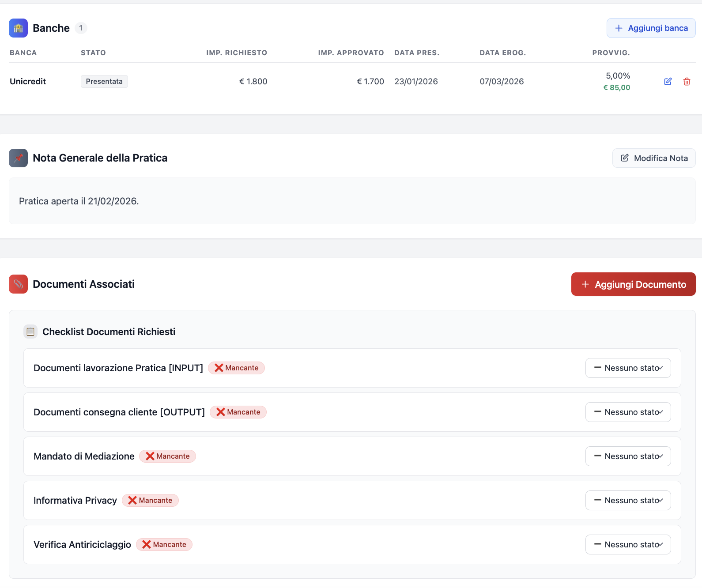702x588 pixels.
Task: Click the Pratica aperta note text box
Action: tap(352, 201)
